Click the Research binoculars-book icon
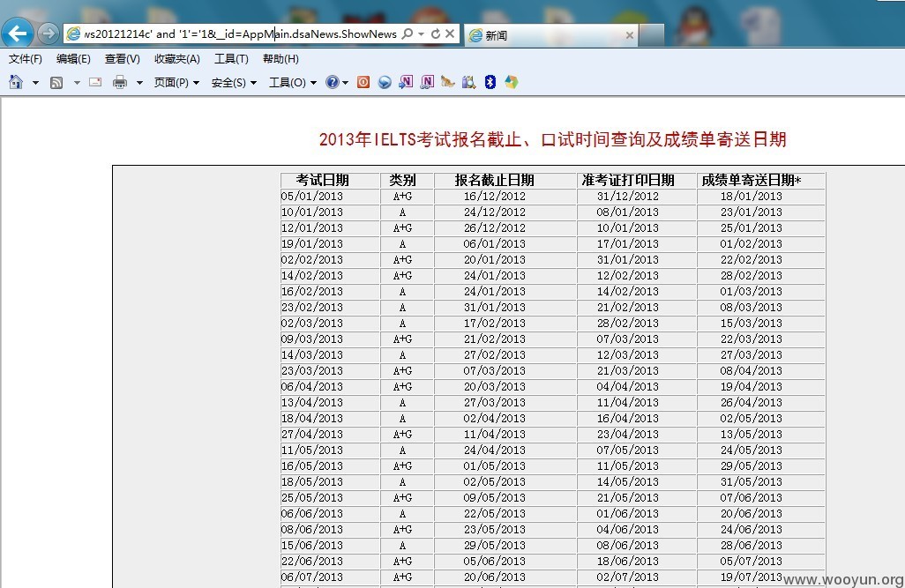905x588 pixels. point(468,83)
